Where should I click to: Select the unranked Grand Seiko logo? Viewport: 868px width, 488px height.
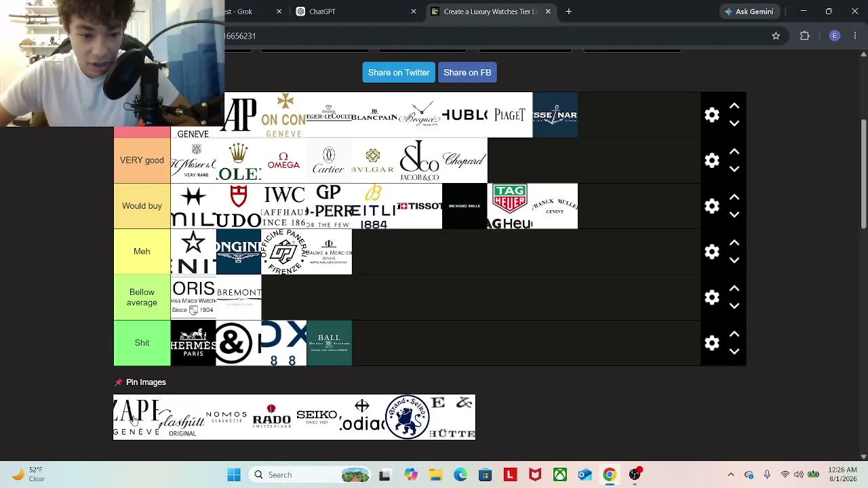407,418
